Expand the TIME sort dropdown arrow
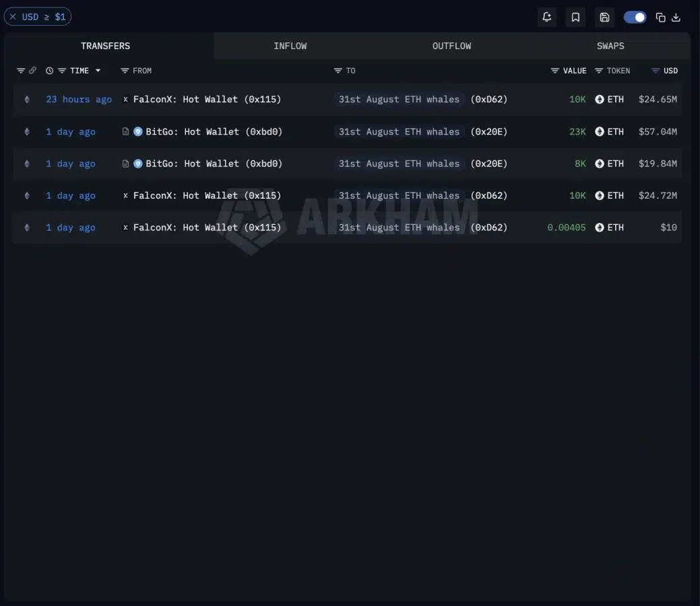Viewport: 700px width, 606px height. click(x=98, y=71)
